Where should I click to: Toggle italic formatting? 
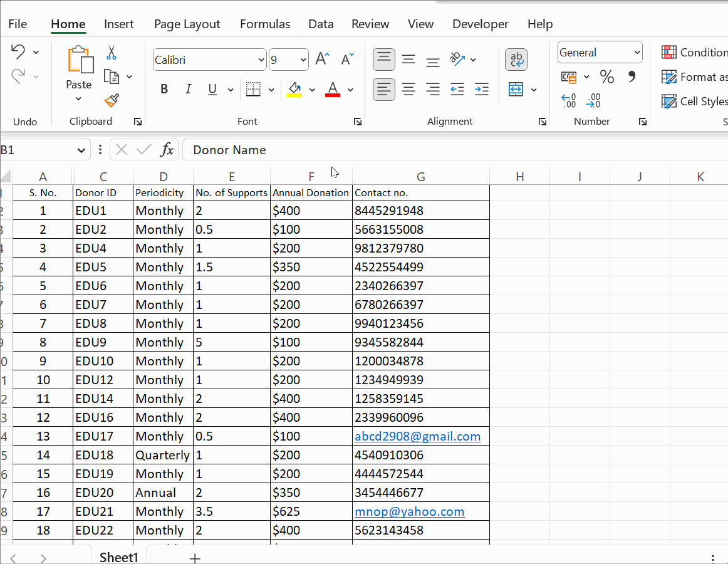188,89
